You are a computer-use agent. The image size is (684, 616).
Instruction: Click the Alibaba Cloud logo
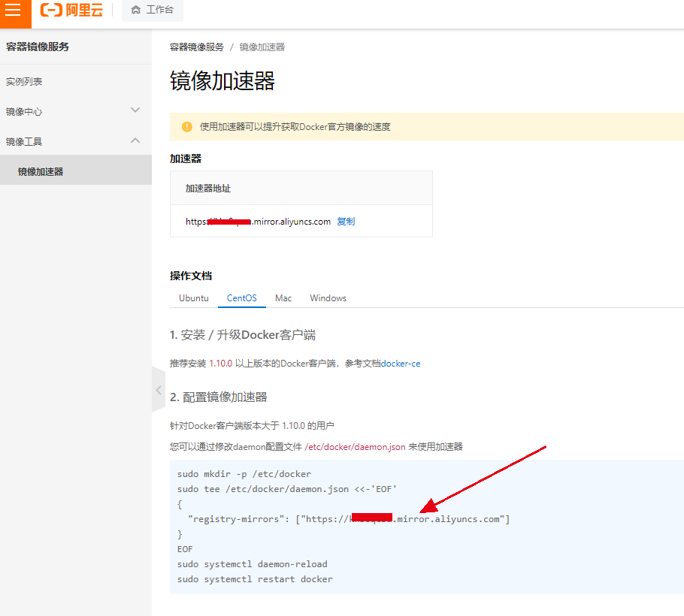click(71, 10)
